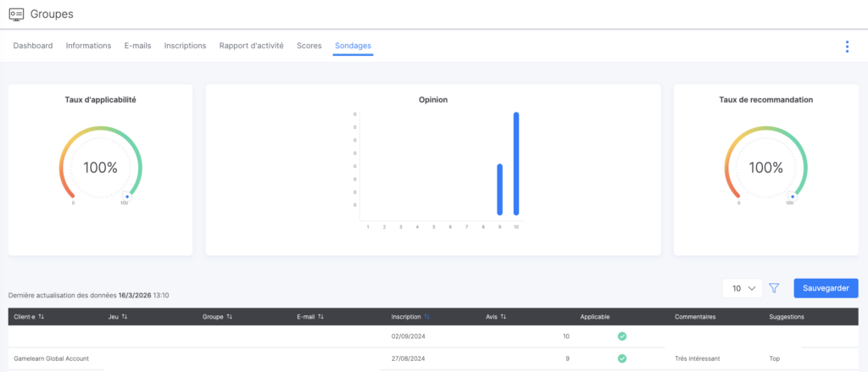Sort table by Inscription column arrows
The height and width of the screenshot is (372, 868).
tap(426, 317)
